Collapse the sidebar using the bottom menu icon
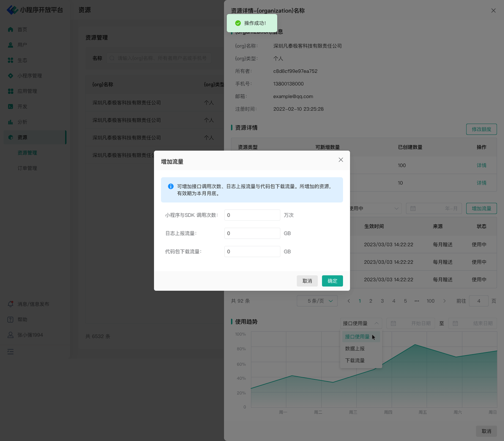Screen dimensions: 504x441 [x=11, y=352]
